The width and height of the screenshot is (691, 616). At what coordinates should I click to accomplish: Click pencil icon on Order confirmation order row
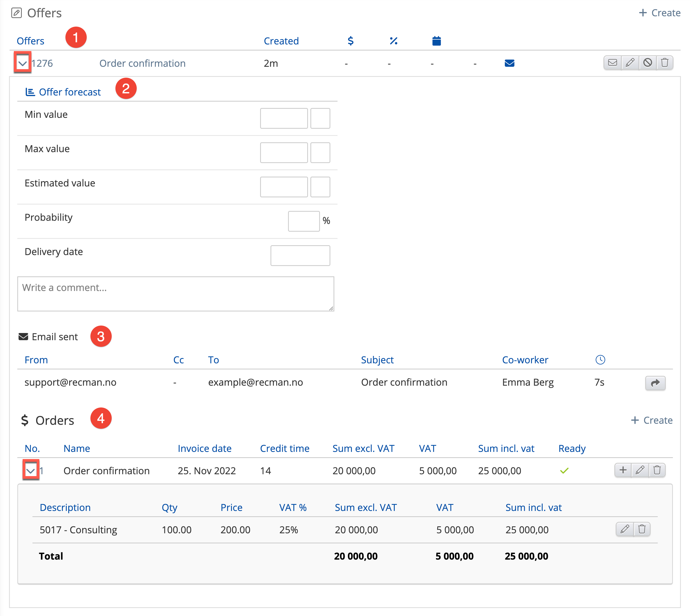[x=640, y=470]
